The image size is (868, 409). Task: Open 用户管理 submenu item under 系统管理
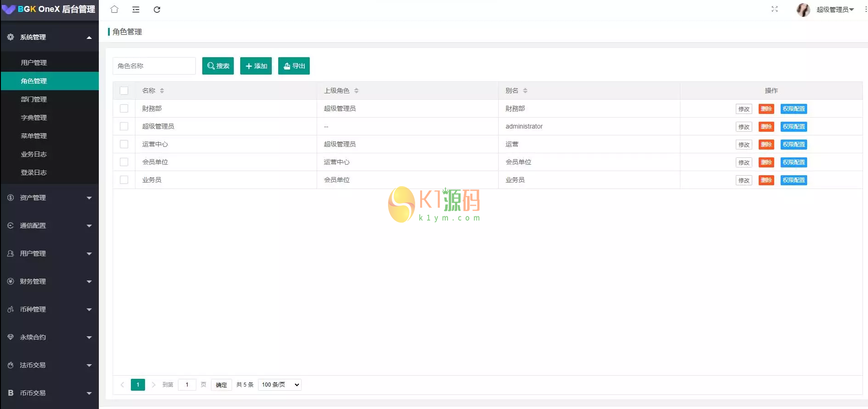point(49,63)
